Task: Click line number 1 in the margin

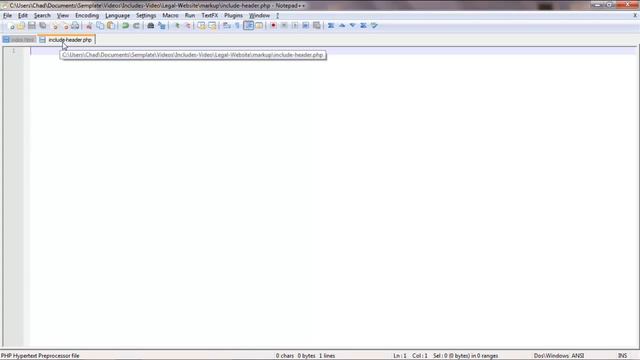Action: (13, 51)
